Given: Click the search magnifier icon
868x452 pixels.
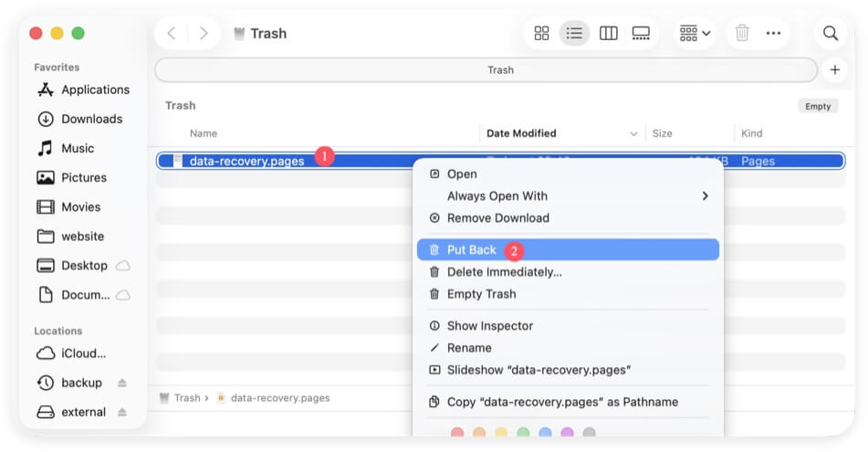Looking at the screenshot, I should [x=831, y=33].
